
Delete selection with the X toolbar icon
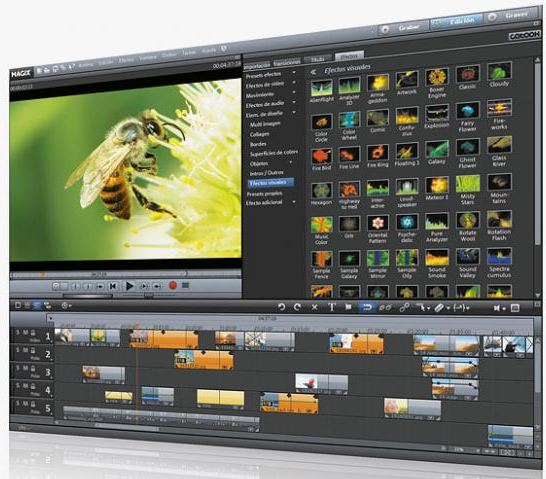[314, 307]
